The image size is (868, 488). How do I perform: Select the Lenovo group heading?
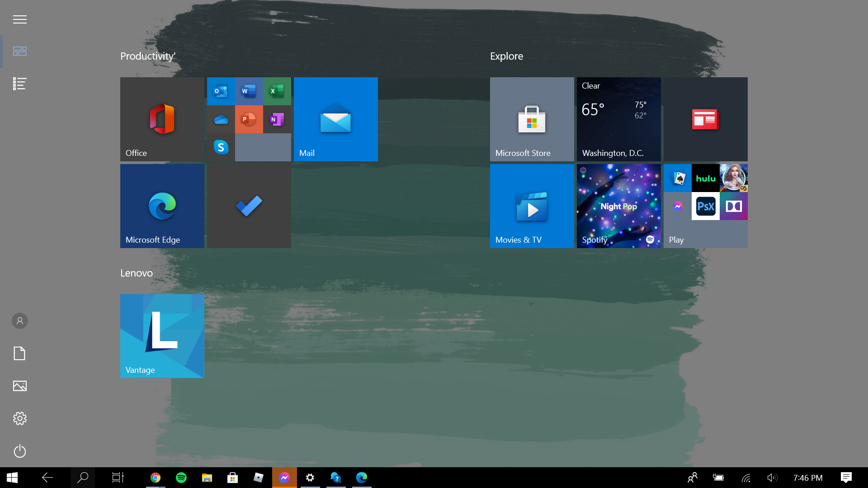click(137, 273)
